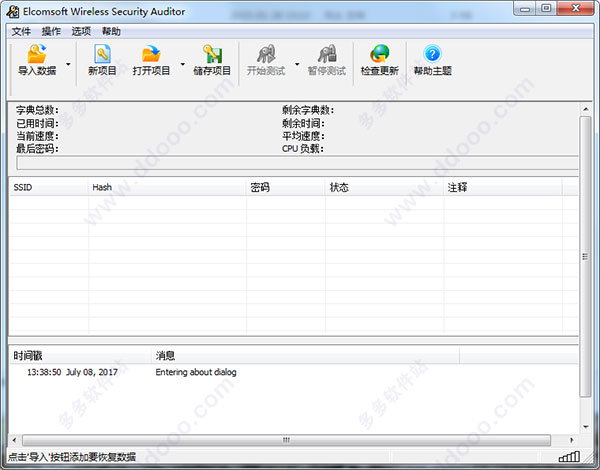Image resolution: width=600 pixels, height=470 pixels.
Task: Click the timestamp '13:38:50 July 08, 2017'
Action: pyautogui.click(x=72, y=372)
